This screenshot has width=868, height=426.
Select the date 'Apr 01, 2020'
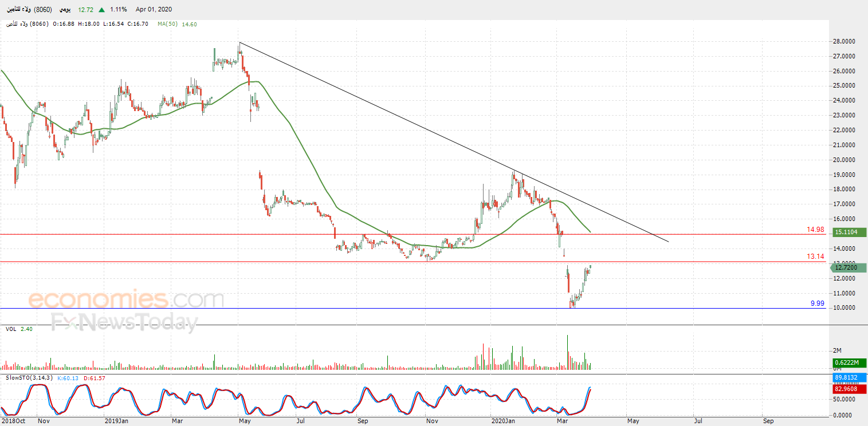click(x=154, y=10)
